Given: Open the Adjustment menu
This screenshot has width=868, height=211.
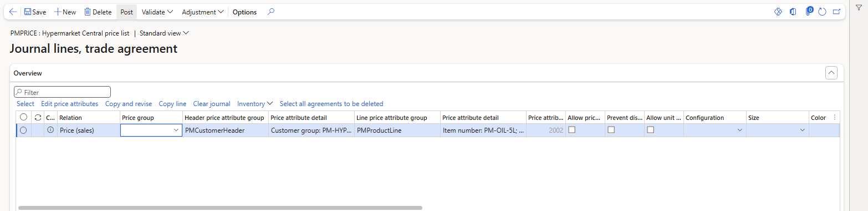Looking at the screenshot, I should [203, 12].
